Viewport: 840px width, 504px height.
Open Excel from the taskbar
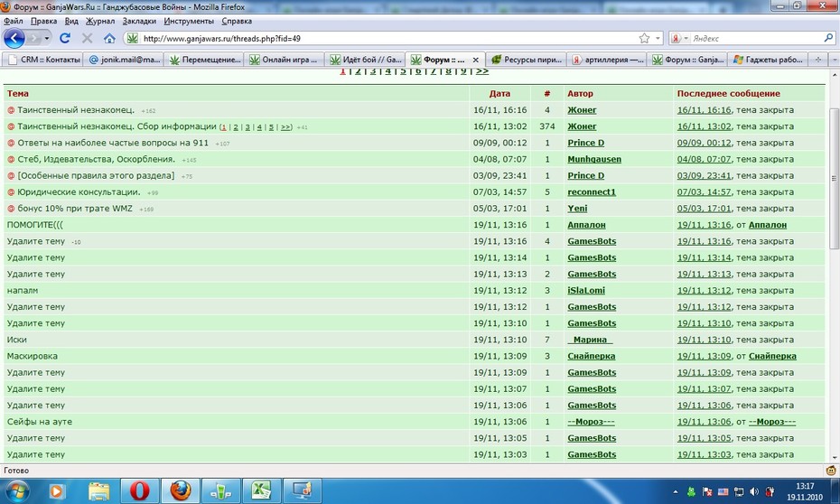261,490
